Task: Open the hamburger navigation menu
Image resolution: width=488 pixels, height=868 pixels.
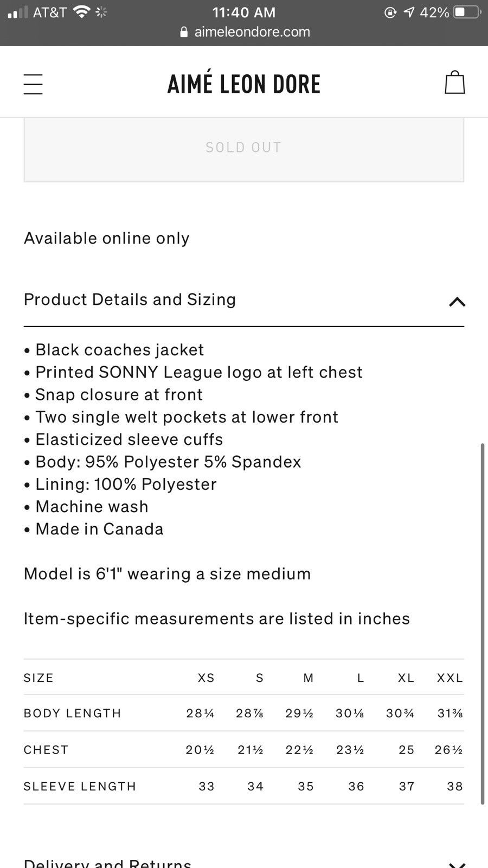Action: click(33, 84)
